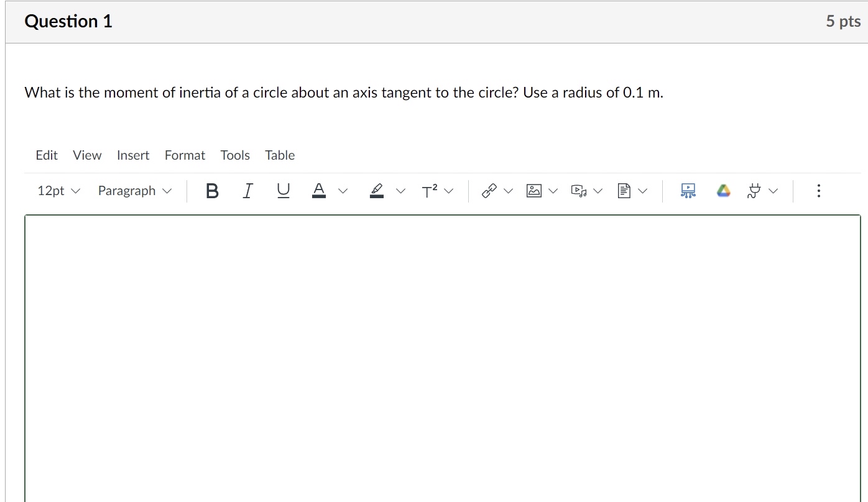The image size is (868, 502).
Task: Open the Google Drive tool
Action: pyautogui.click(x=723, y=191)
